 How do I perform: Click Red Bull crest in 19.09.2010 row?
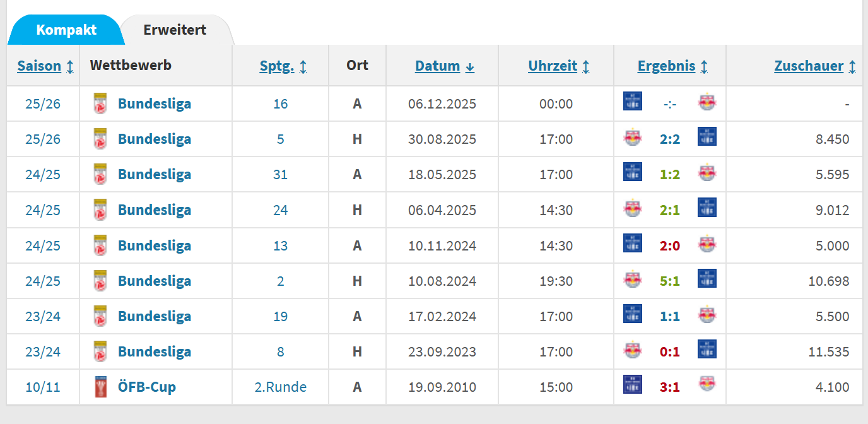click(707, 384)
